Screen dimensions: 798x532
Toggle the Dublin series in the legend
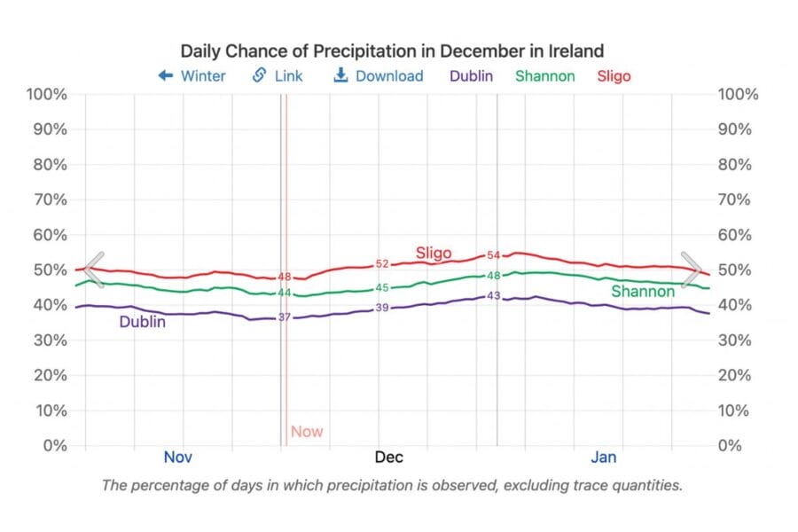click(471, 76)
